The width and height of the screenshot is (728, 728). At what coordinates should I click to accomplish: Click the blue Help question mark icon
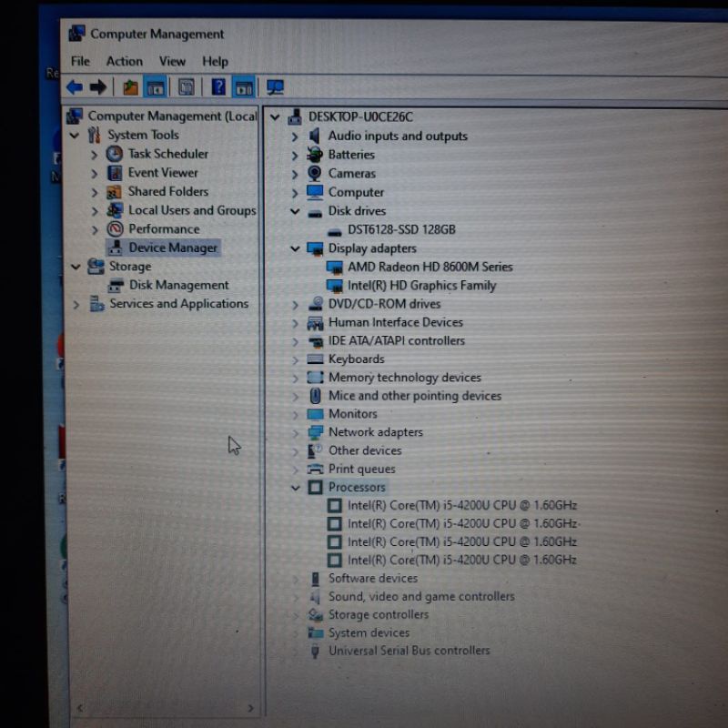pyautogui.click(x=218, y=87)
